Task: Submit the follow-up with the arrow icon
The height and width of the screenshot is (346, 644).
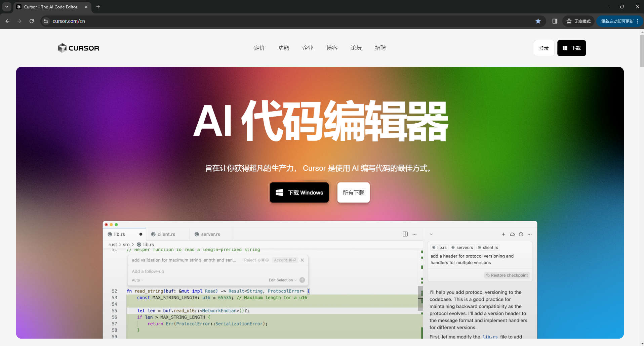Action: point(302,280)
